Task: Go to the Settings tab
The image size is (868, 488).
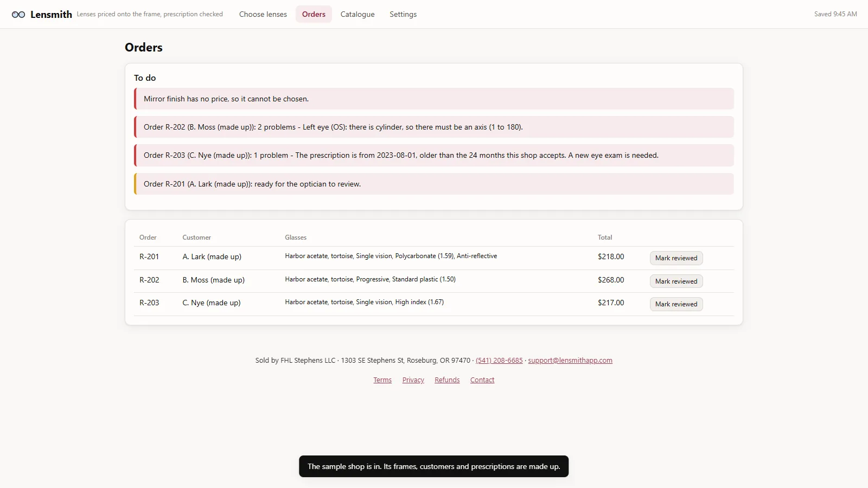Action: pos(403,14)
